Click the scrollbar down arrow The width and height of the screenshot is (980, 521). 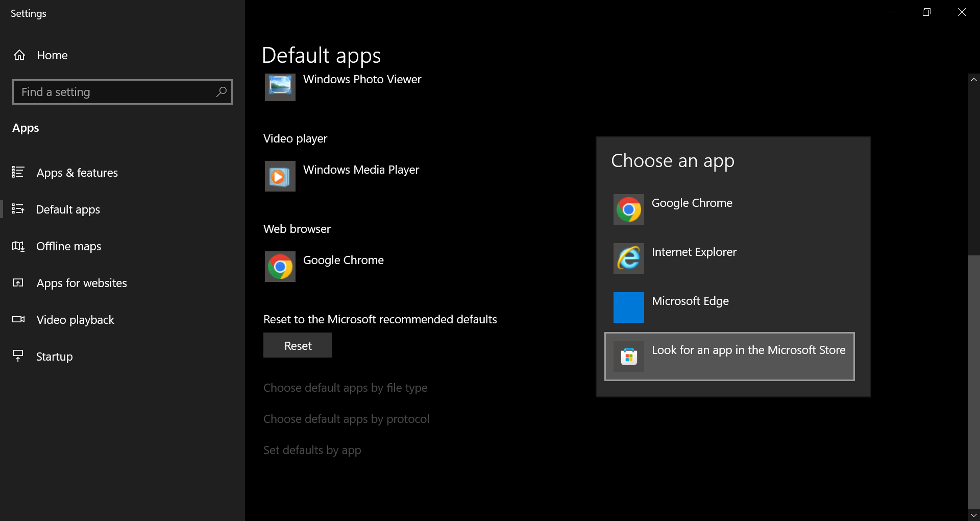(x=974, y=515)
